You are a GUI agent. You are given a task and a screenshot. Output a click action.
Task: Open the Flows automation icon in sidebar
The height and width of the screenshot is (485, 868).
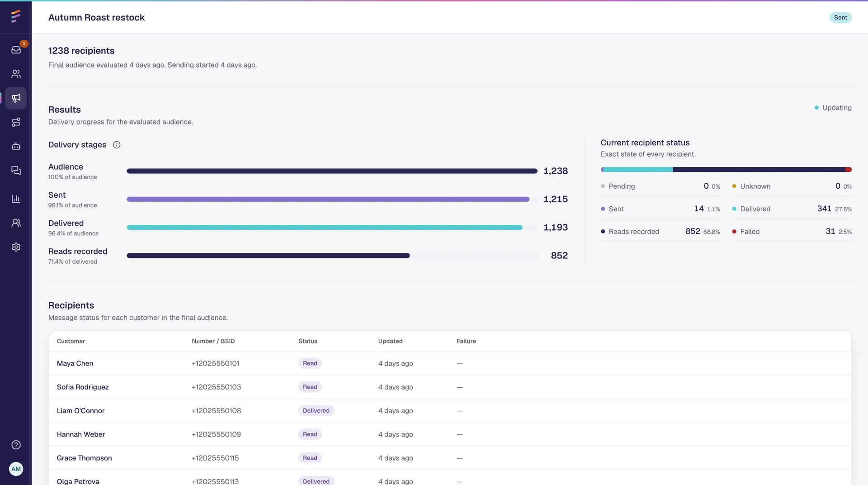[x=16, y=122]
